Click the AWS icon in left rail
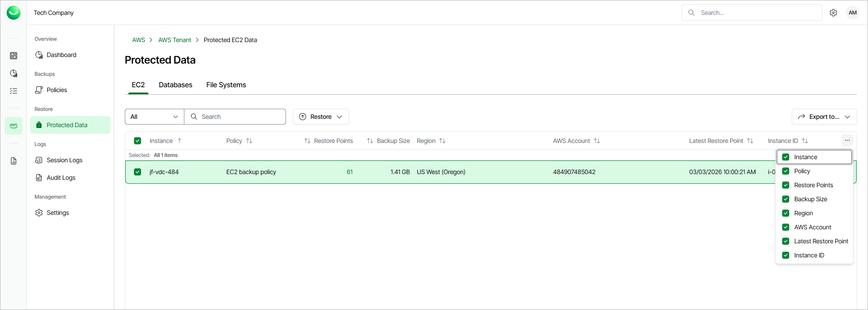The height and width of the screenshot is (310, 868). pyautogui.click(x=14, y=125)
